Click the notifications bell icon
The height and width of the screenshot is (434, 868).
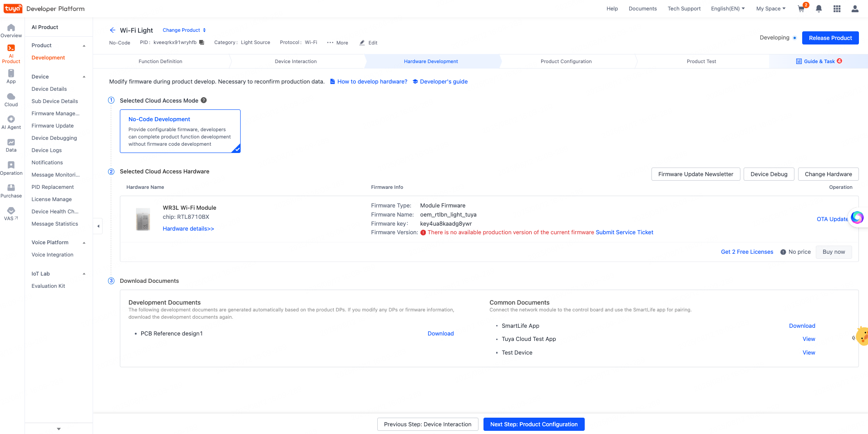pos(819,9)
